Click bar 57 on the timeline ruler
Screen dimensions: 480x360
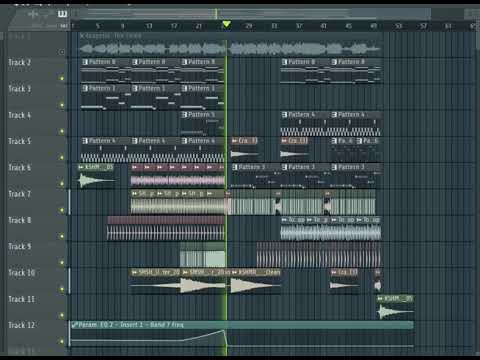pos(423,26)
